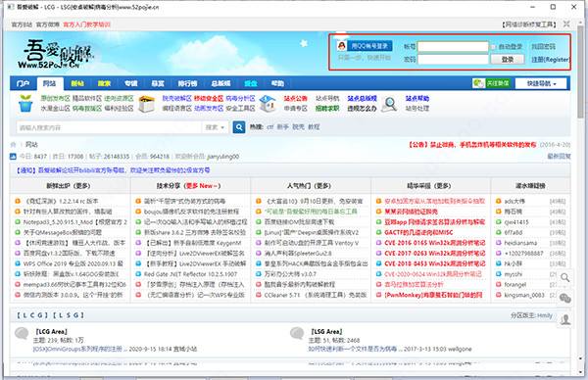
Task: Select the 门户 portal tab
Action: (x=24, y=83)
